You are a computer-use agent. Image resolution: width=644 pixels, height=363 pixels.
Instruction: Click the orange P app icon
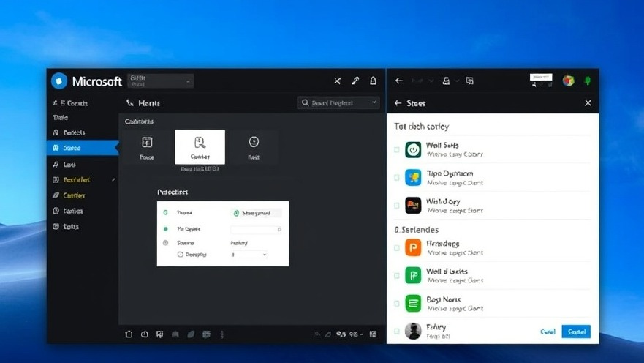(413, 247)
